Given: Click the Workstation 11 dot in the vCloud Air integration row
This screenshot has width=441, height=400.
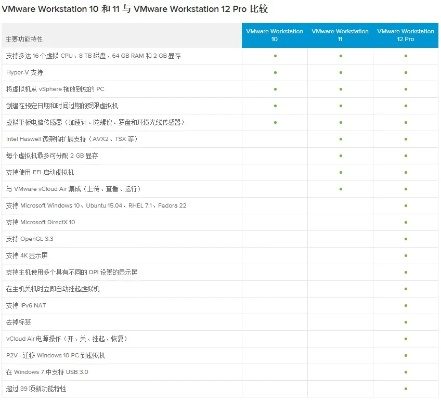Looking at the screenshot, I should 341,189.
